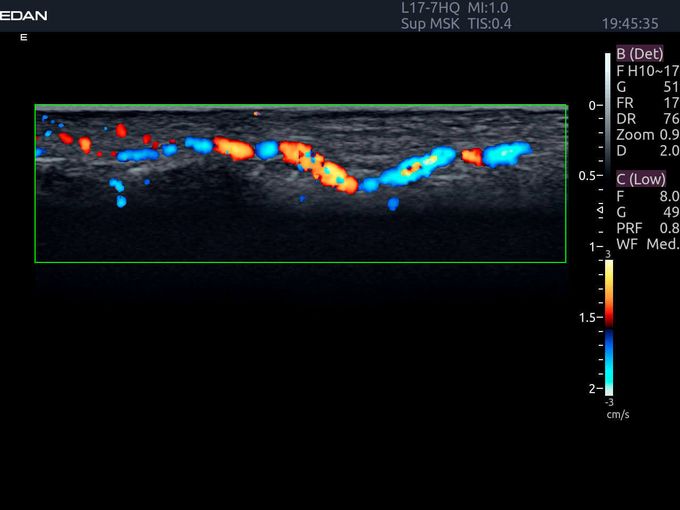Click the probe orientation E marker
680x510 pixels.
[x=23, y=37]
